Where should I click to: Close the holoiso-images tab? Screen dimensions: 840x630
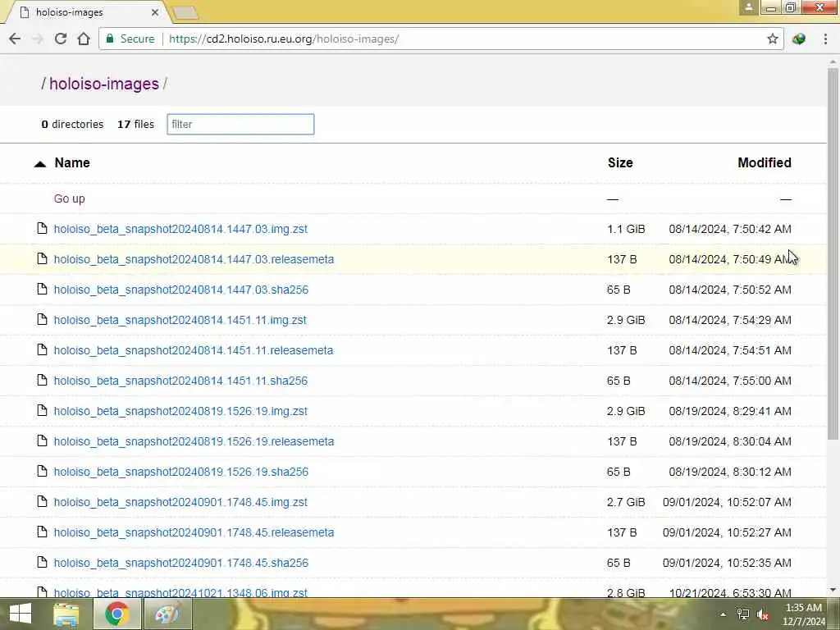pyautogui.click(x=155, y=11)
